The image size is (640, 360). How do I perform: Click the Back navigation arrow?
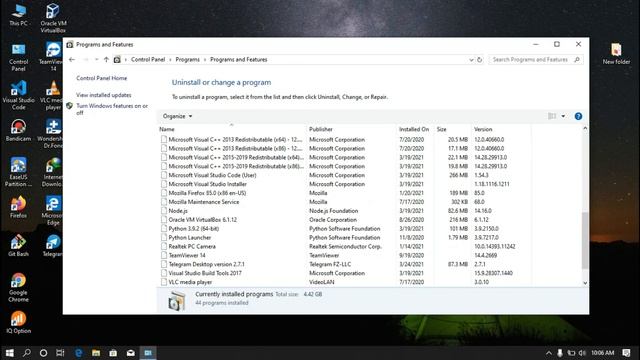[72, 60]
